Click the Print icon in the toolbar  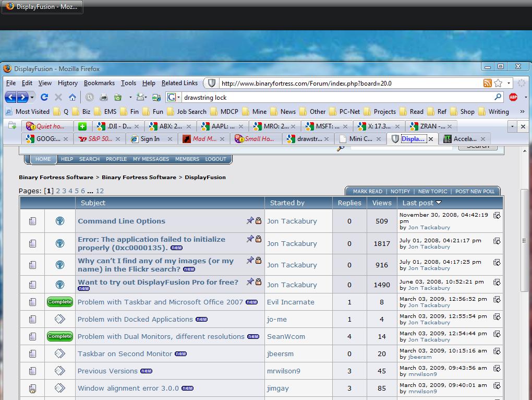pyautogui.click(x=104, y=97)
